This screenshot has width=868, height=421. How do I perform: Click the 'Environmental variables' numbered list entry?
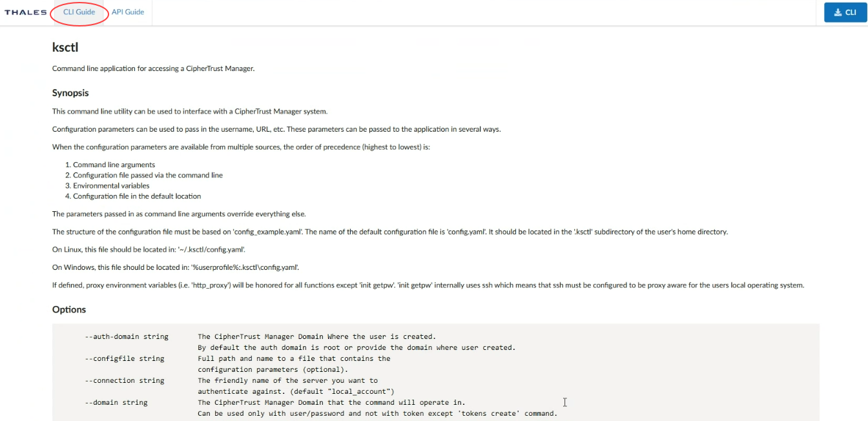click(x=112, y=185)
